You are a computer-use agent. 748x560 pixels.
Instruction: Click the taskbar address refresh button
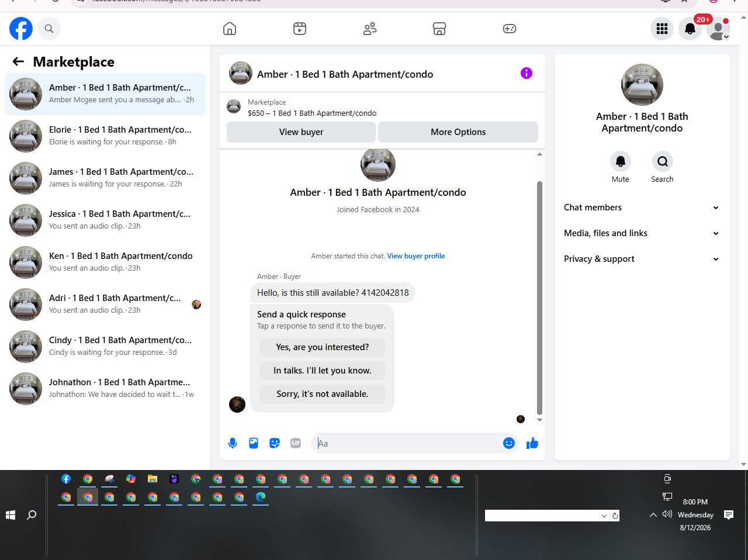pos(615,516)
